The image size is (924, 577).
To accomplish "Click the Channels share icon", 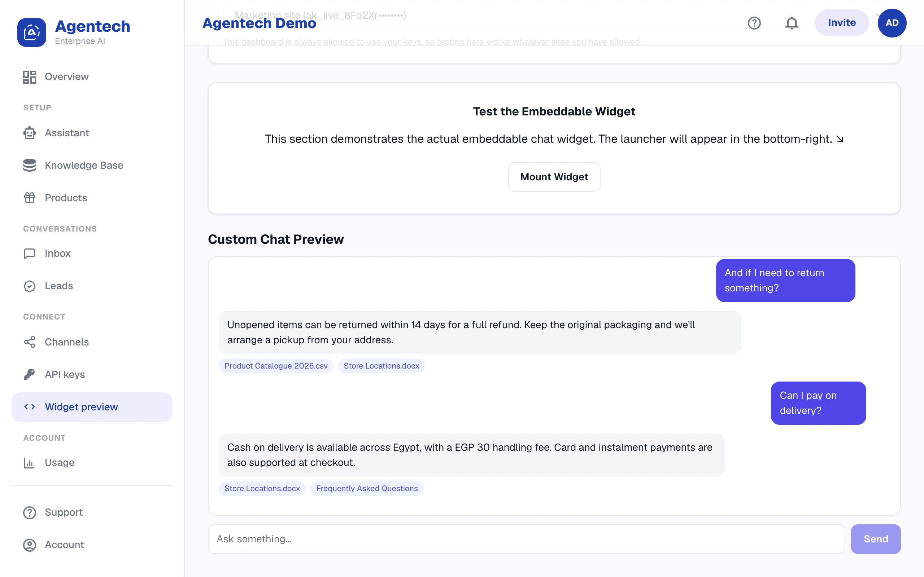I will click(29, 342).
